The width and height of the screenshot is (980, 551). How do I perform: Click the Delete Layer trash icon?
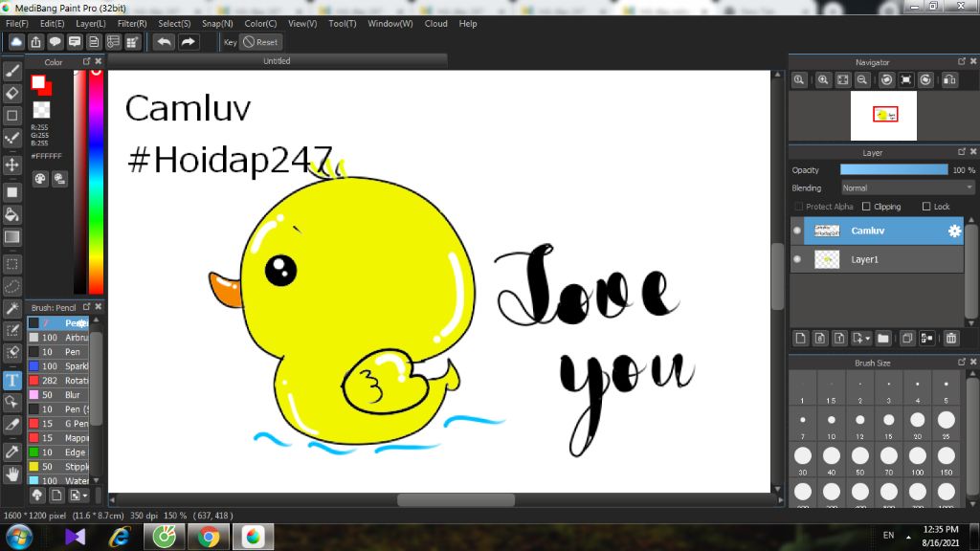point(951,338)
